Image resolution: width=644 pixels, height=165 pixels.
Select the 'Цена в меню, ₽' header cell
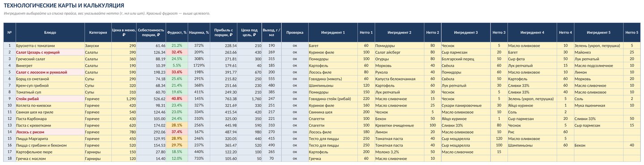124,33
